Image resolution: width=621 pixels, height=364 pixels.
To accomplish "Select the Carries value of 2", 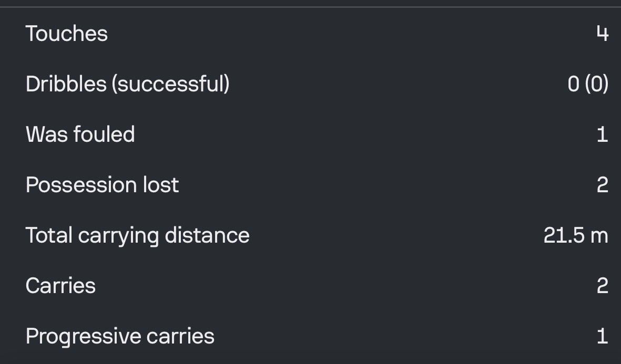I will [603, 286].
